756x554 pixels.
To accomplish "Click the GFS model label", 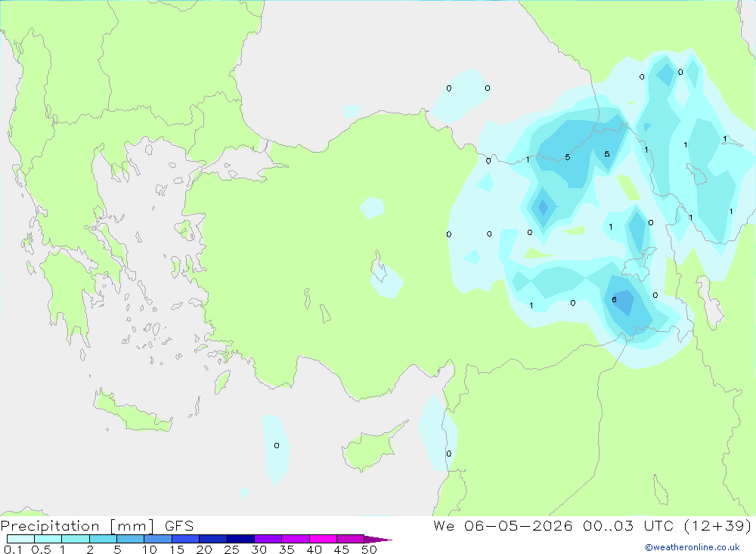I will [179, 526].
